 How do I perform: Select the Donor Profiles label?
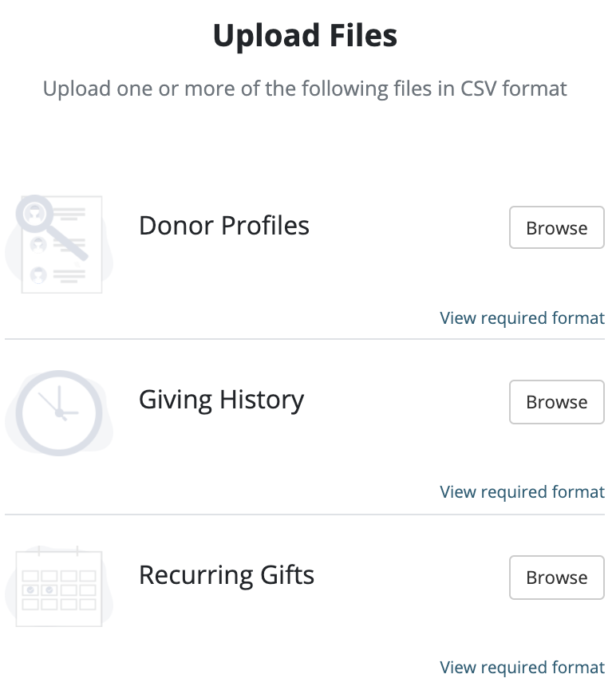click(x=224, y=226)
